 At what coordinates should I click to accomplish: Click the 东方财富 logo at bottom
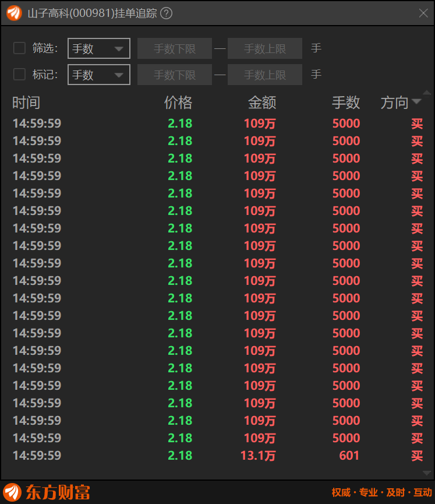tap(47, 492)
